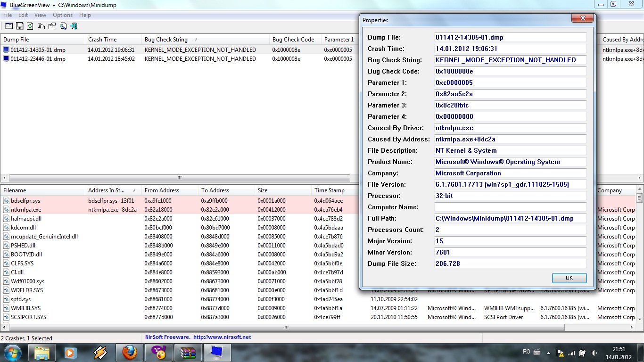Click the Find magnifier toolbar icon
This screenshot has width=644, height=362.
pyautogui.click(x=63, y=26)
